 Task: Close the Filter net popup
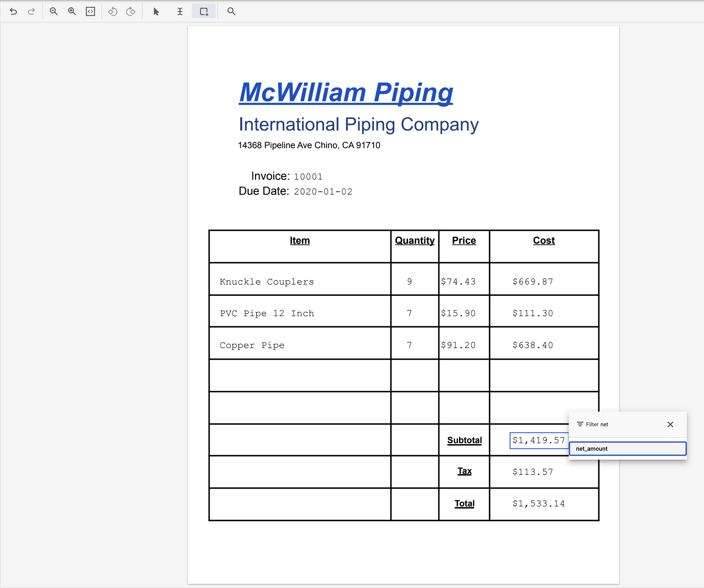pos(670,424)
